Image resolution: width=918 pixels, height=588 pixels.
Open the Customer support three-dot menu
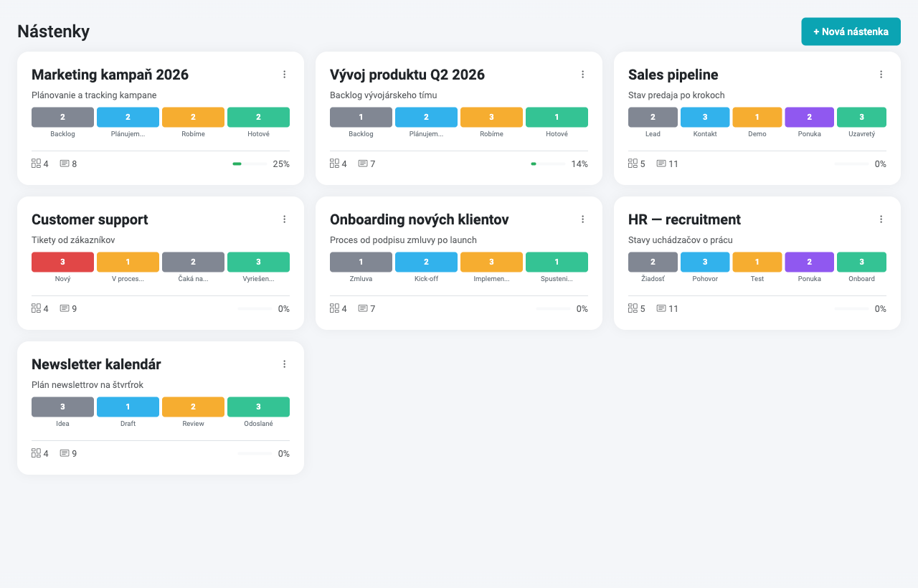tap(284, 219)
